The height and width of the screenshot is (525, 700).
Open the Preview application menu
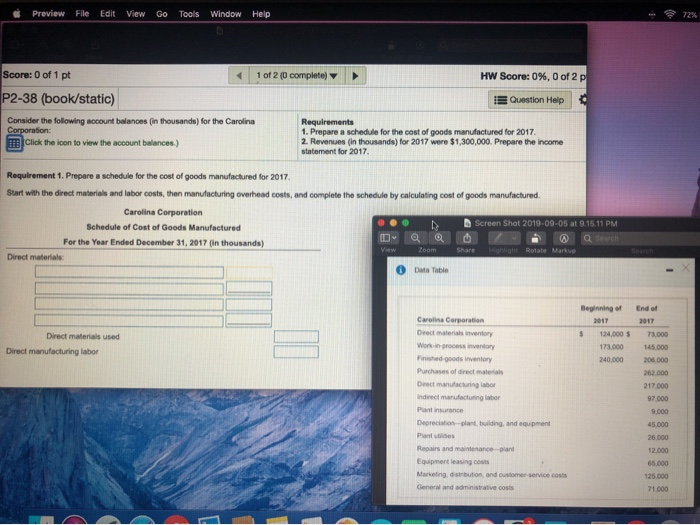point(48,14)
